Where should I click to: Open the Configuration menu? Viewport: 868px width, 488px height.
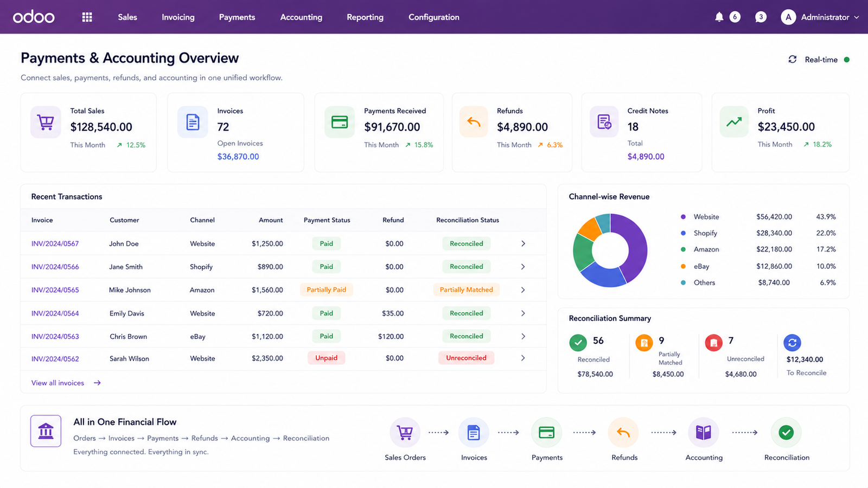pyautogui.click(x=434, y=17)
